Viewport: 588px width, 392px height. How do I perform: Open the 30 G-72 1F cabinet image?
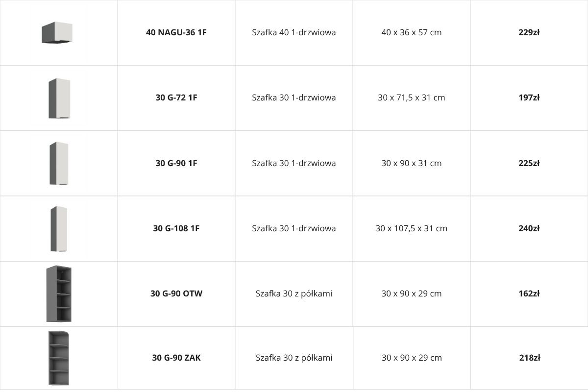[59, 98]
